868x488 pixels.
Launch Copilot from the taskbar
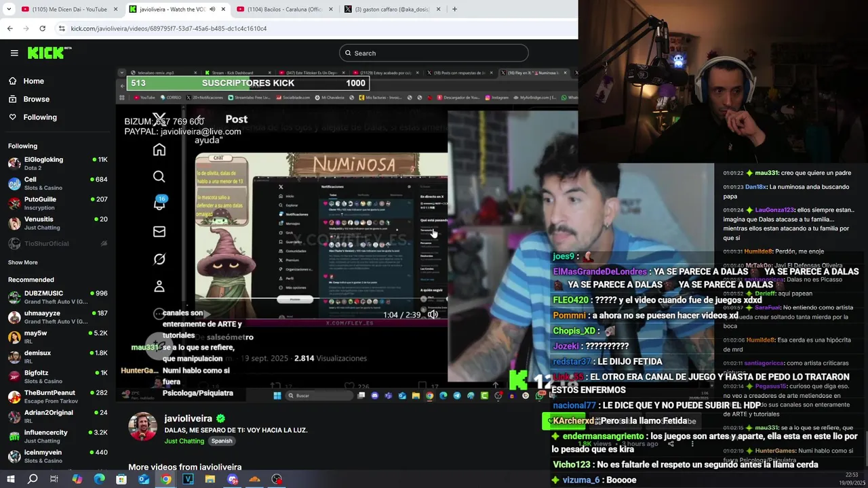tap(77, 479)
